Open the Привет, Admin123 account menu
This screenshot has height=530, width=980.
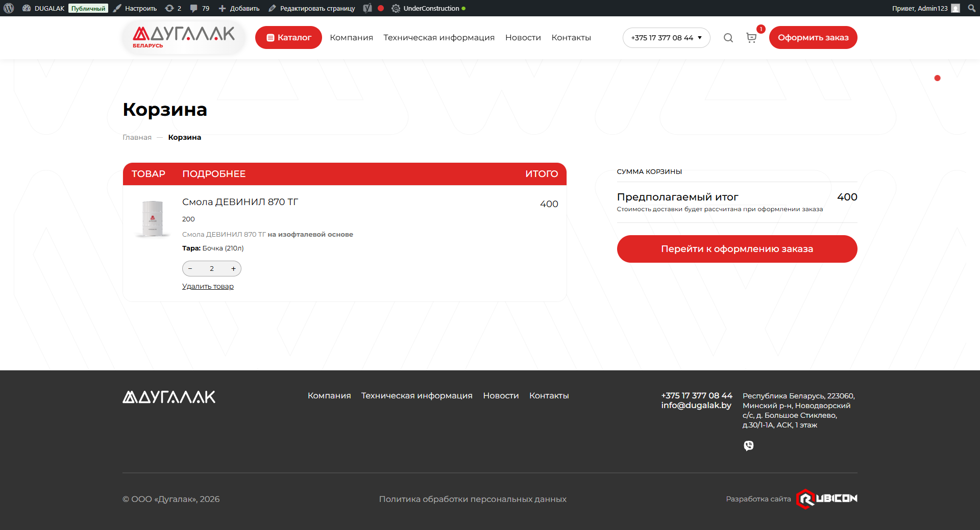tap(926, 8)
